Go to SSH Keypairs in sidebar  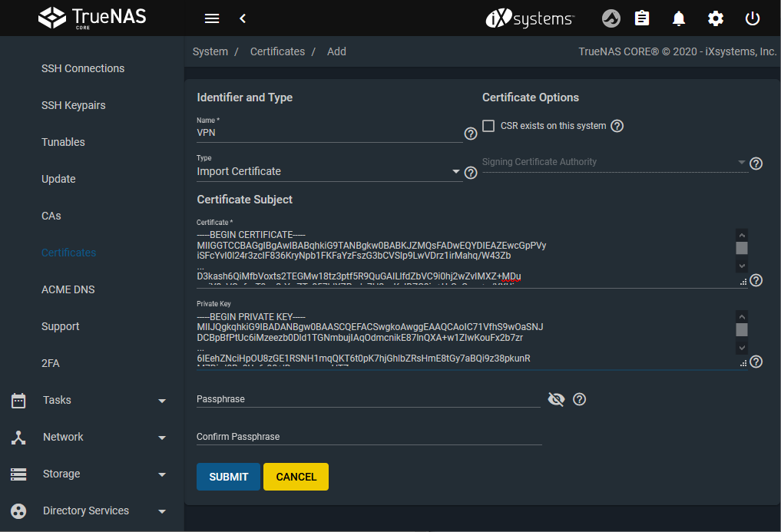[x=74, y=105]
